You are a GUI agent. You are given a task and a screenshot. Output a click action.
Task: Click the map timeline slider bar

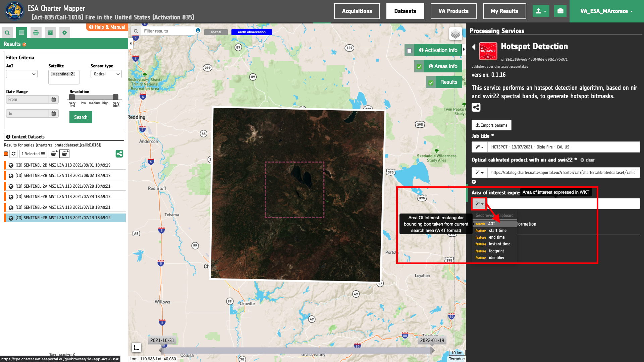click(x=297, y=351)
